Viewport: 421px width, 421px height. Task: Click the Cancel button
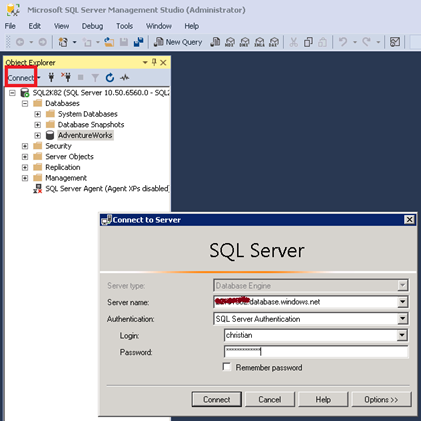(270, 399)
